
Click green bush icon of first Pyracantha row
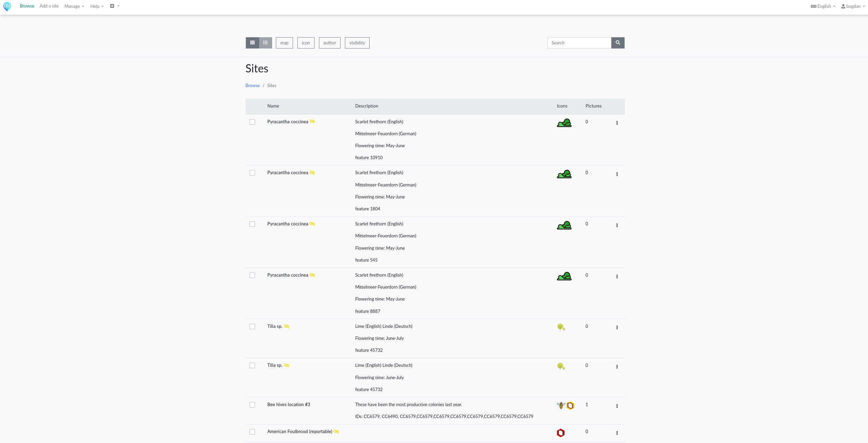564,123
